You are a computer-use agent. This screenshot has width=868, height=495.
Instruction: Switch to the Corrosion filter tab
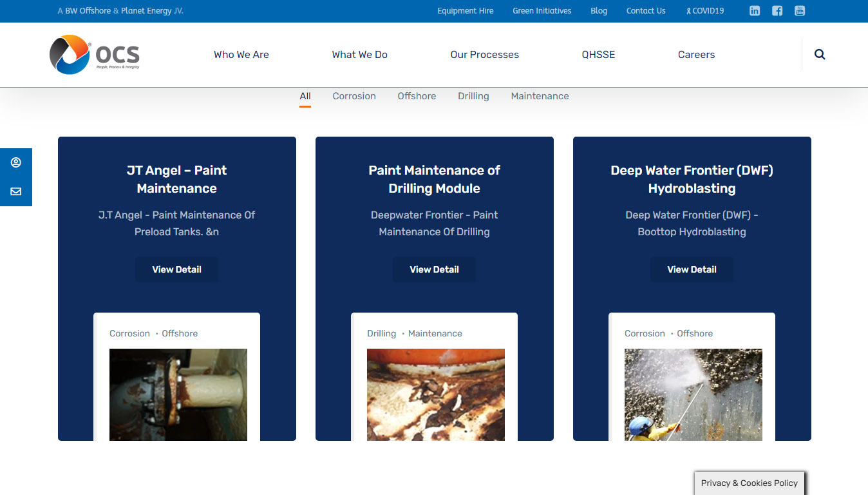point(354,95)
